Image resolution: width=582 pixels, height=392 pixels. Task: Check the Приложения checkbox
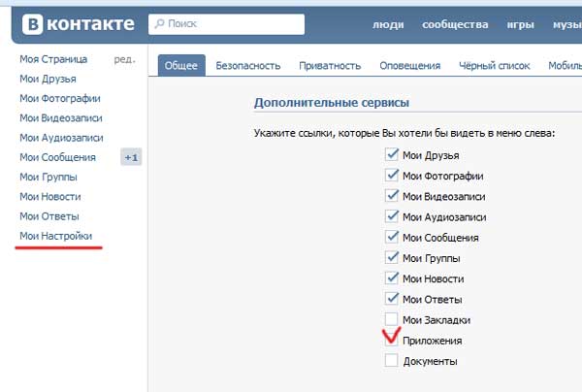coord(392,341)
